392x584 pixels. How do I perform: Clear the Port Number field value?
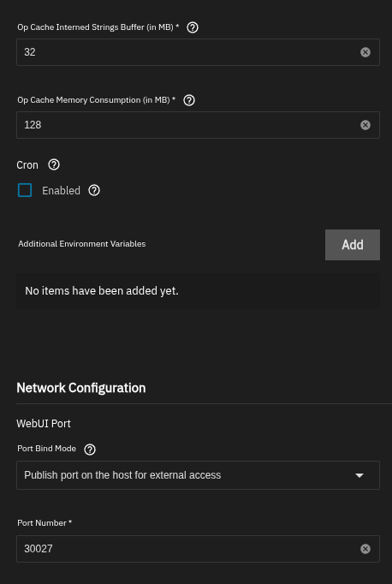click(365, 549)
